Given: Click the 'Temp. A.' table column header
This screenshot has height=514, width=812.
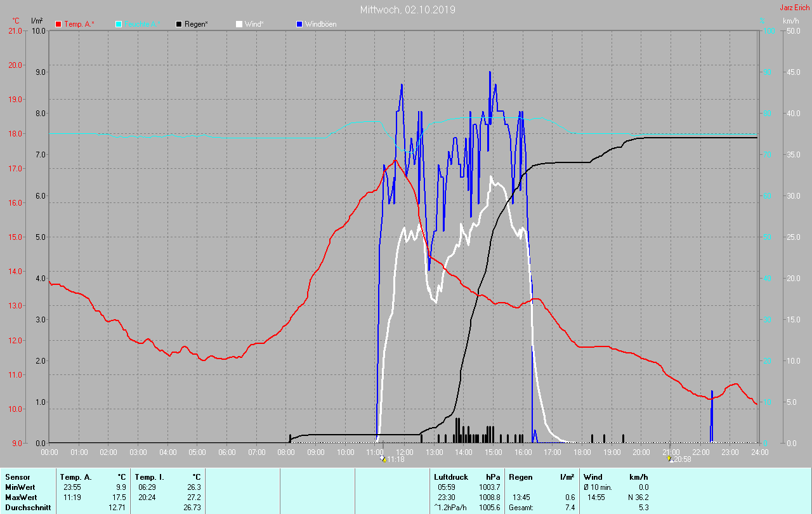Looking at the screenshot, I should [x=76, y=477].
